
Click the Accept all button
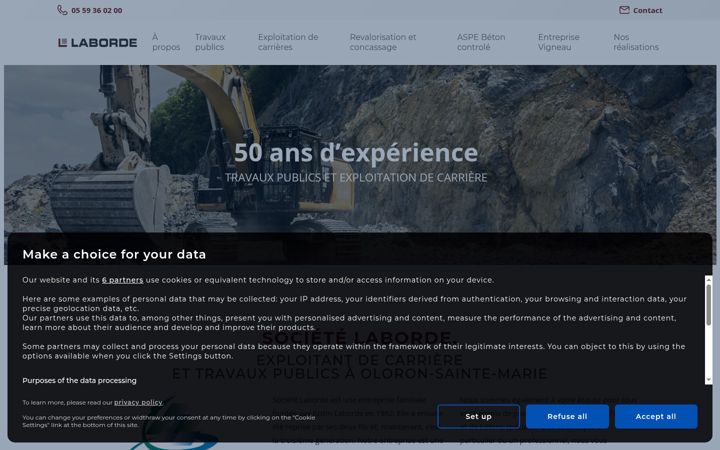(656, 416)
